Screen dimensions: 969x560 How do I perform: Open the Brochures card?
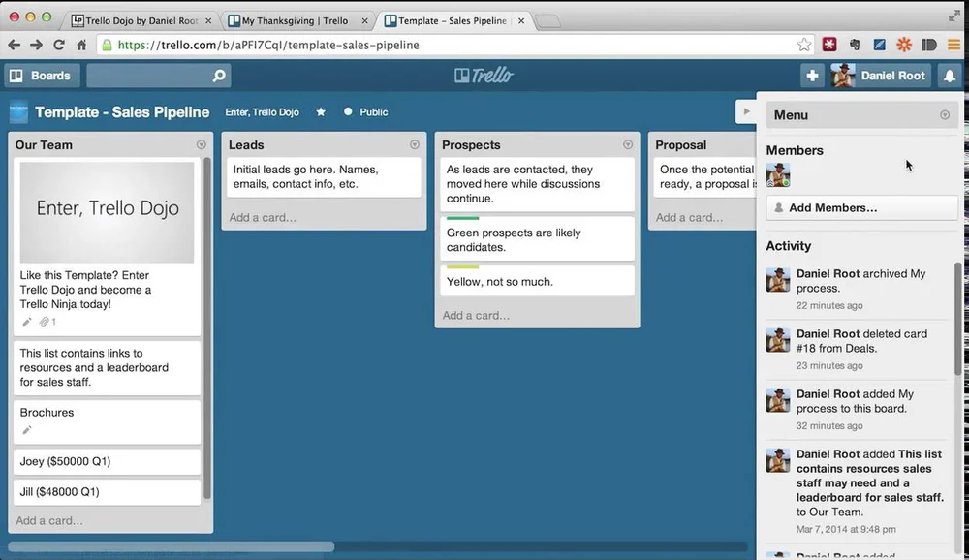pos(107,421)
